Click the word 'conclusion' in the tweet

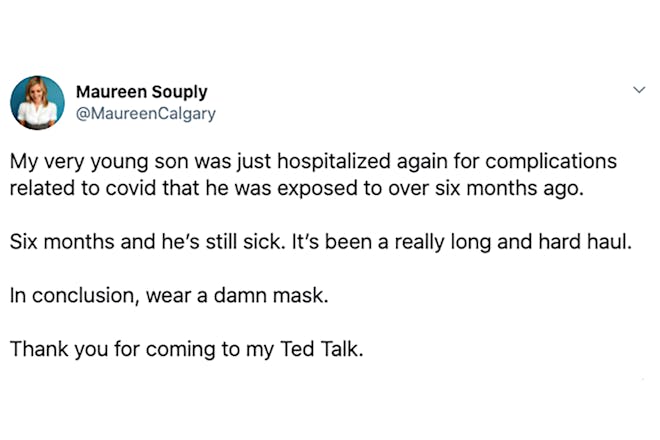click(85, 295)
